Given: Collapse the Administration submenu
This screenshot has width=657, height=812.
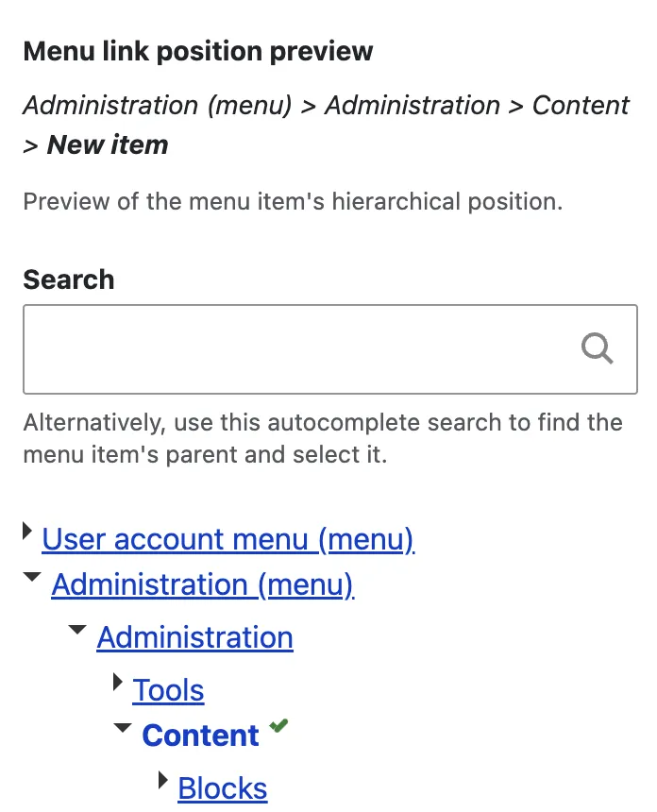Looking at the screenshot, I should click(76, 629).
